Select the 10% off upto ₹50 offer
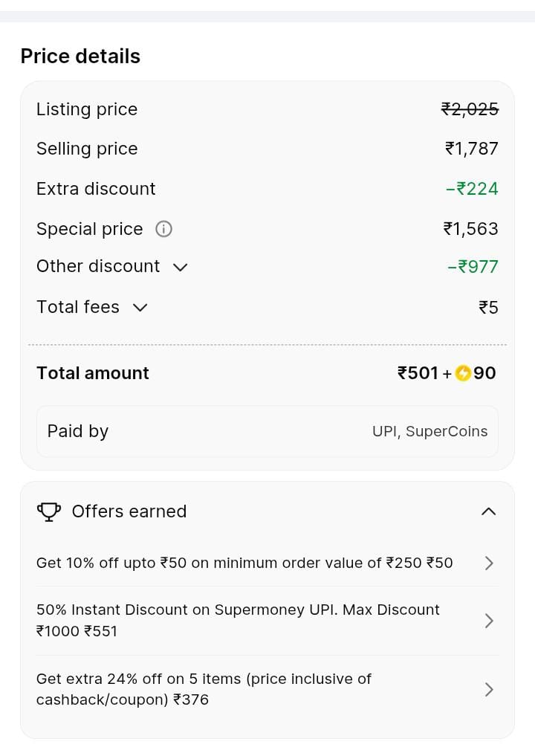Image resolution: width=535 pixels, height=756 pixels. [244, 563]
